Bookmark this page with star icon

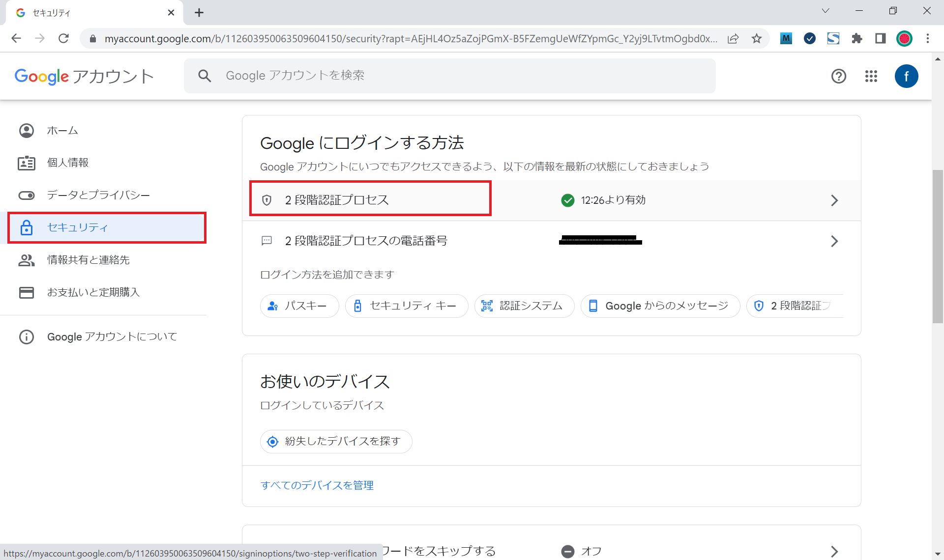(x=757, y=38)
